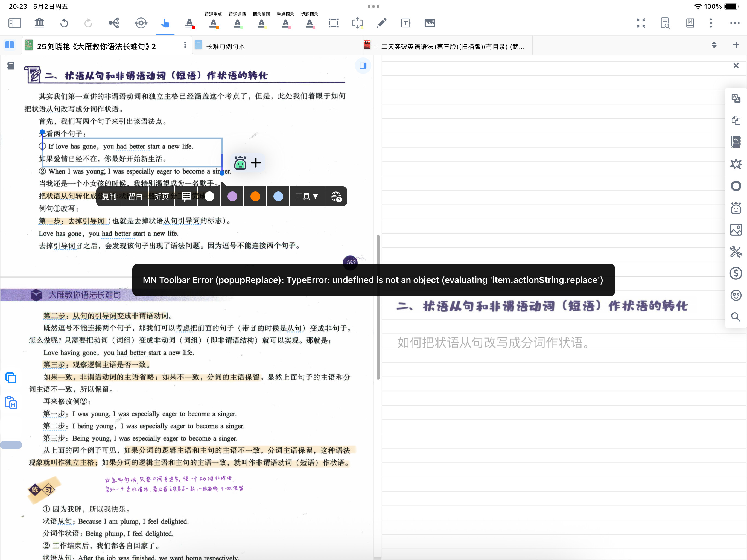
Task: Select the hand pointer tool
Action: tap(165, 23)
